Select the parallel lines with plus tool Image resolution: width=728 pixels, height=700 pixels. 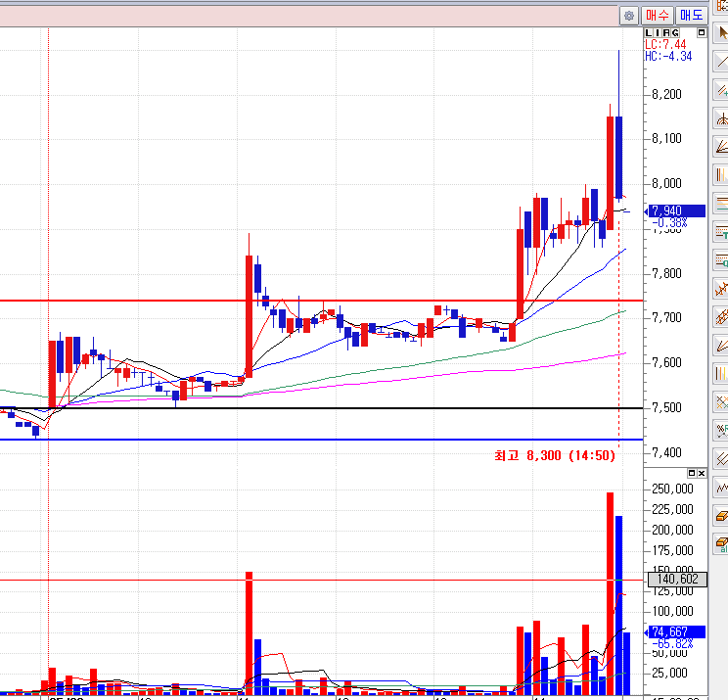coord(721,90)
